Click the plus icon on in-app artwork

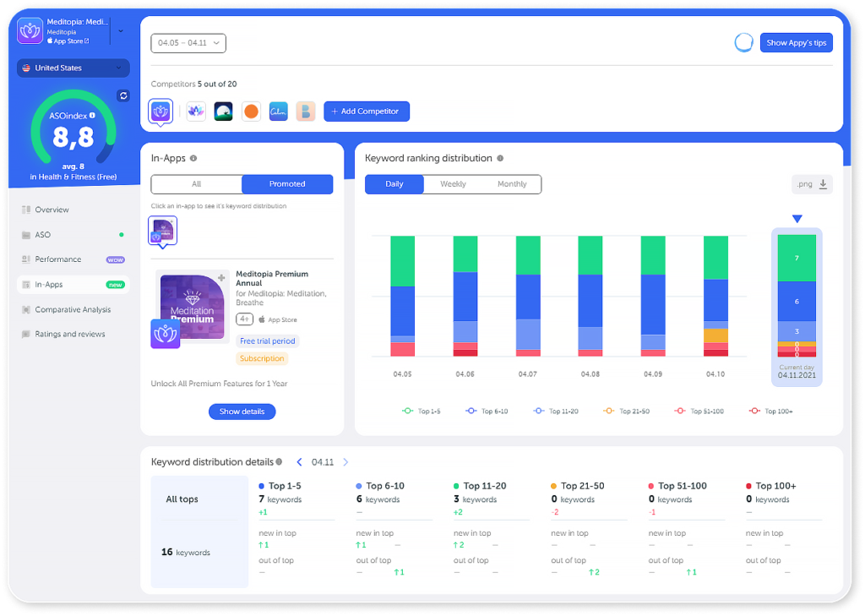221,278
